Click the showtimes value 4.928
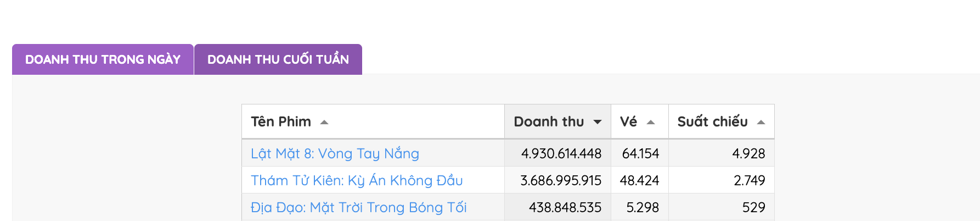 coord(748,153)
